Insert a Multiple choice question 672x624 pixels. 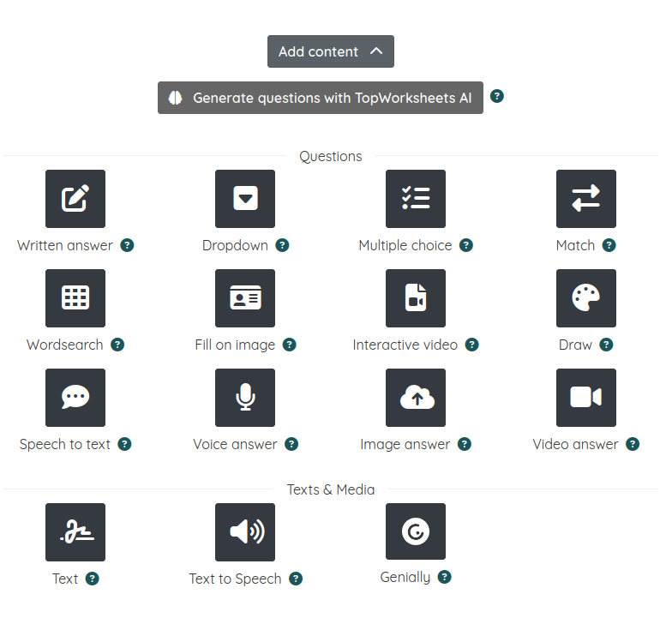pos(416,199)
